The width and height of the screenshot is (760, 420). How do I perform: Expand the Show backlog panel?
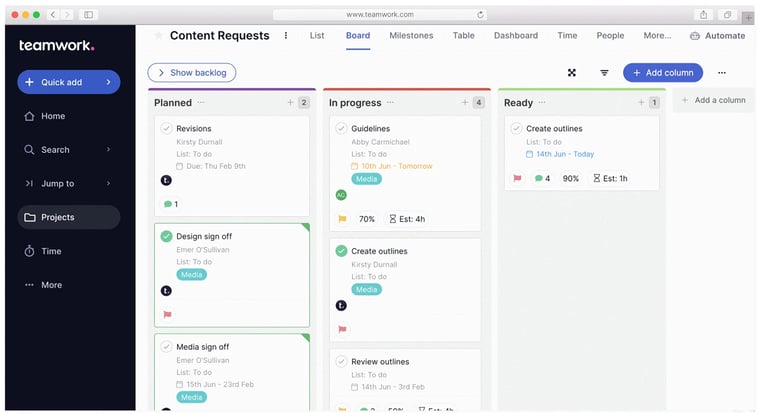(x=191, y=73)
